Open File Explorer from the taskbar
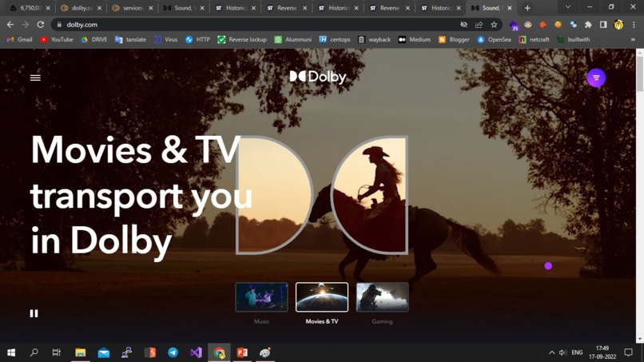The width and height of the screenshot is (644, 362). point(80,352)
